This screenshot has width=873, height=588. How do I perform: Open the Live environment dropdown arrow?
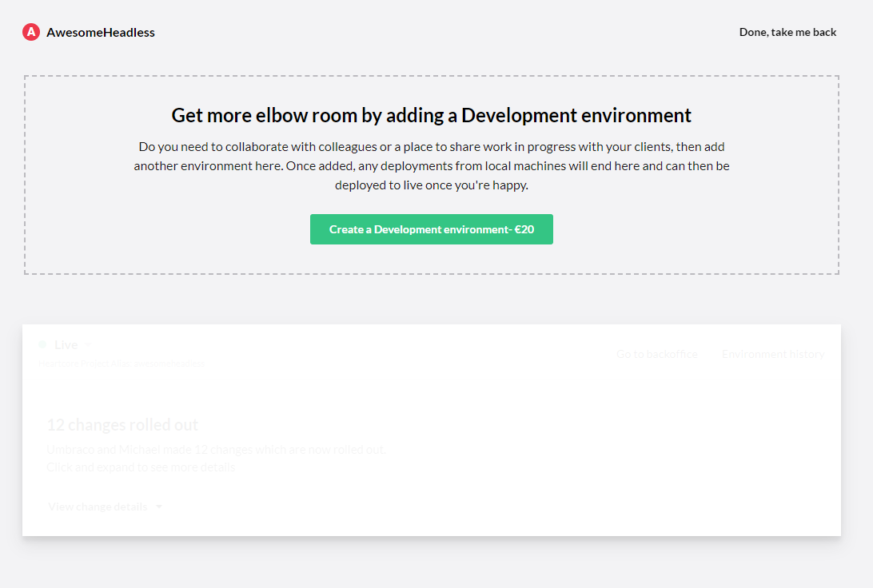pyautogui.click(x=88, y=345)
